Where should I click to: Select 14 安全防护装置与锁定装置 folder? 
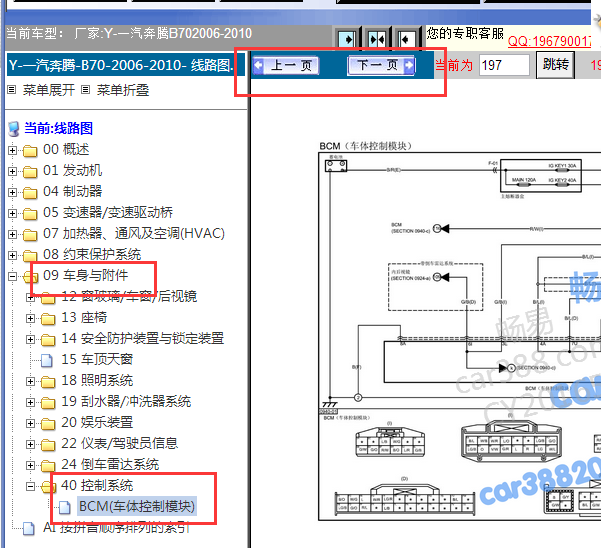point(143,338)
